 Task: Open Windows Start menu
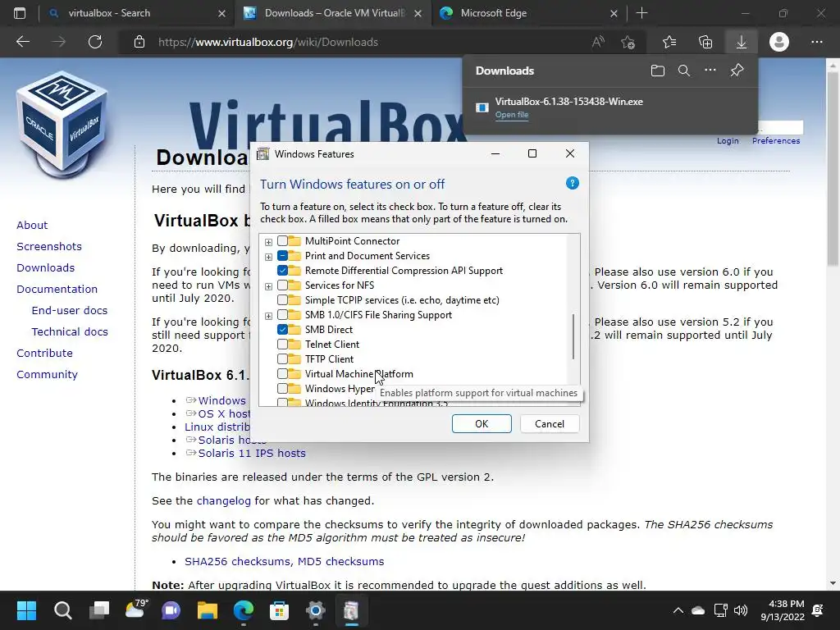[x=26, y=610]
